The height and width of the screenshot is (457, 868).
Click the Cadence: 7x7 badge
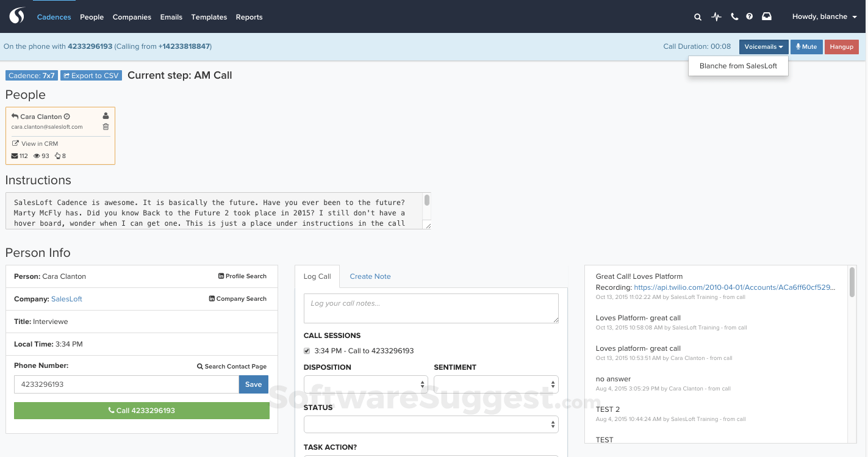pyautogui.click(x=31, y=76)
